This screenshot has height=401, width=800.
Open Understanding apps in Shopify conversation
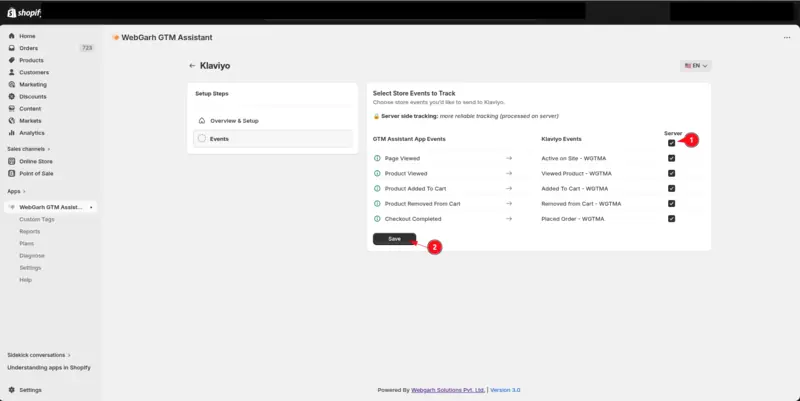pos(49,367)
